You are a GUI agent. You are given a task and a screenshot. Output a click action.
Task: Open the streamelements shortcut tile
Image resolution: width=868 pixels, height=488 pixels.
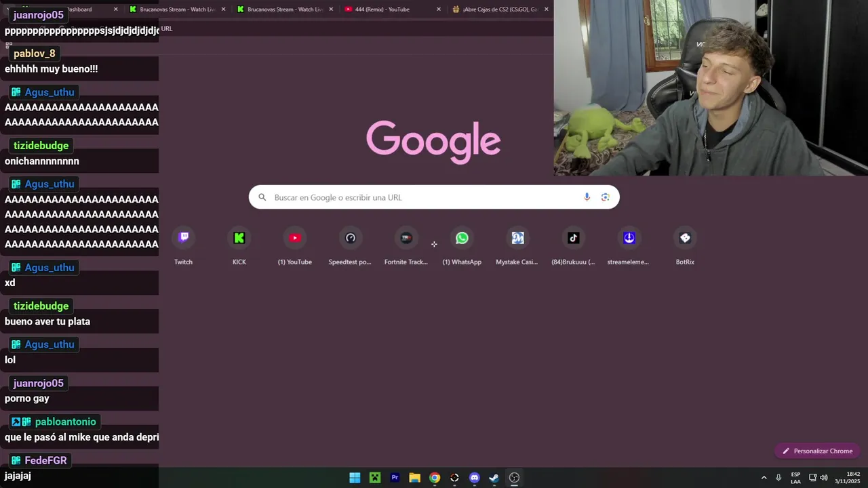(x=629, y=247)
